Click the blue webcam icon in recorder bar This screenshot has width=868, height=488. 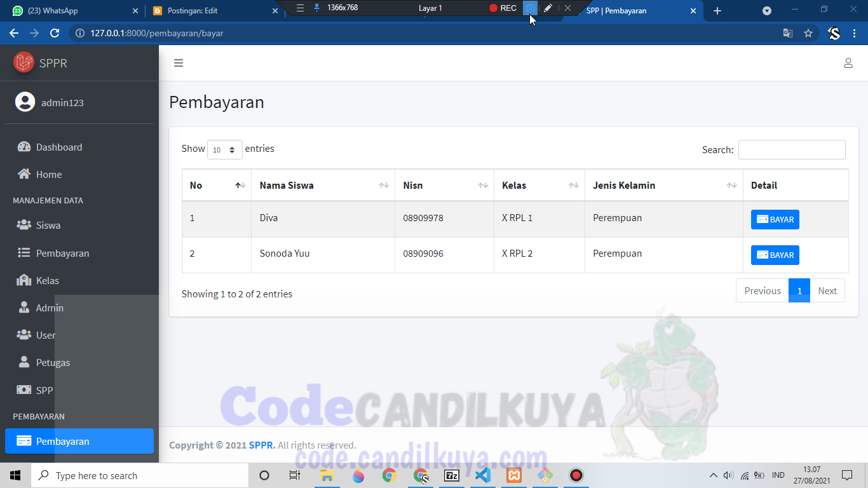tap(529, 8)
